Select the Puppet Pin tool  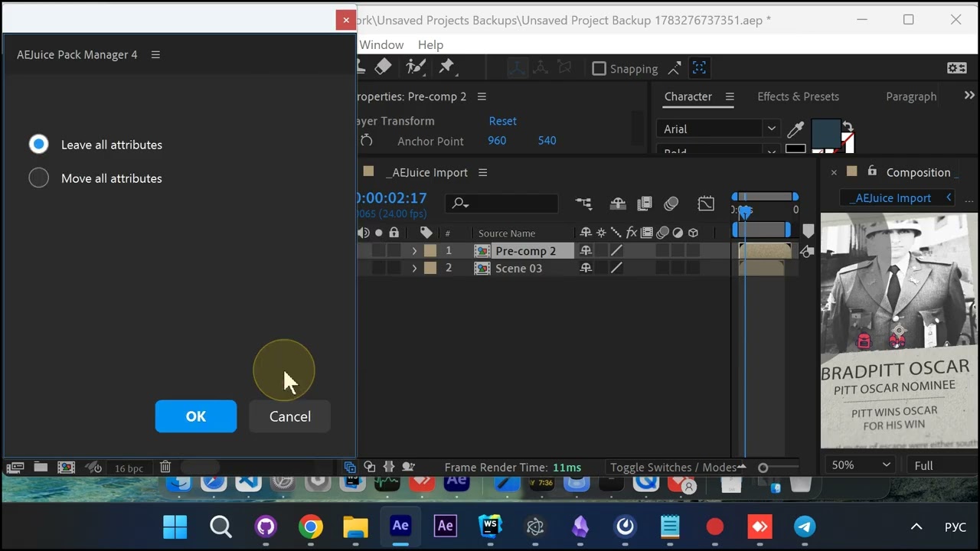[x=446, y=67]
